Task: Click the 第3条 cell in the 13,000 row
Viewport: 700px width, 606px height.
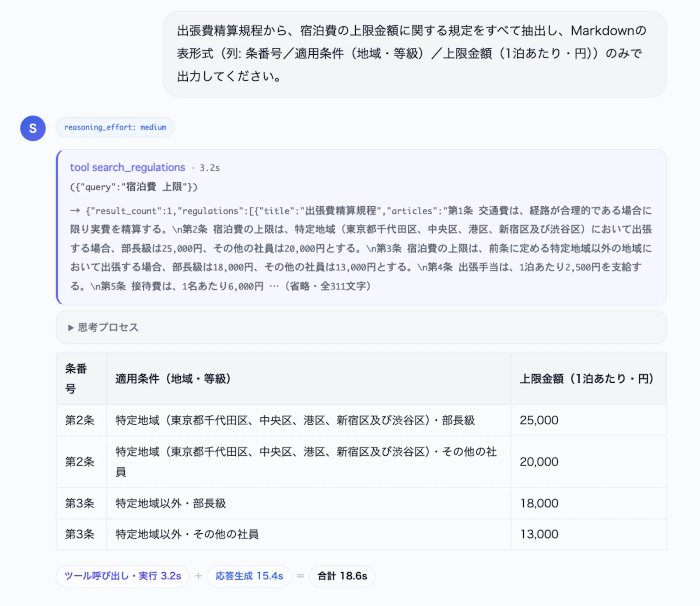Action: 81,534
